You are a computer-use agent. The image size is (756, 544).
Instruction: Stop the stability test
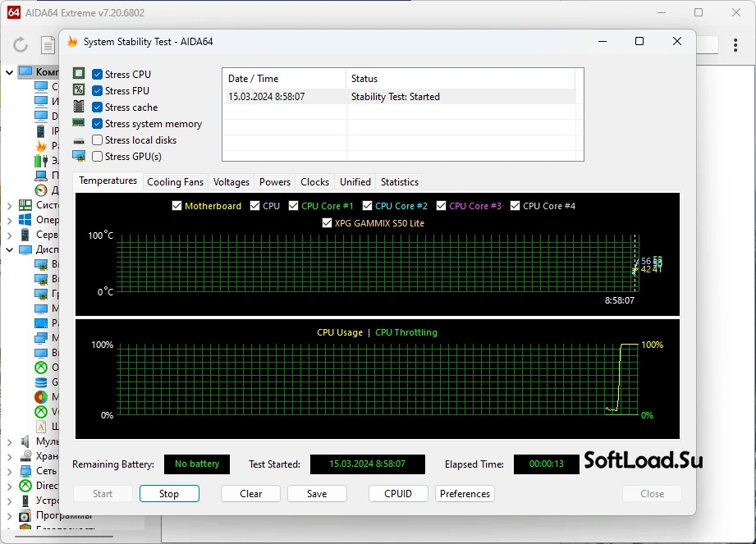pos(169,493)
